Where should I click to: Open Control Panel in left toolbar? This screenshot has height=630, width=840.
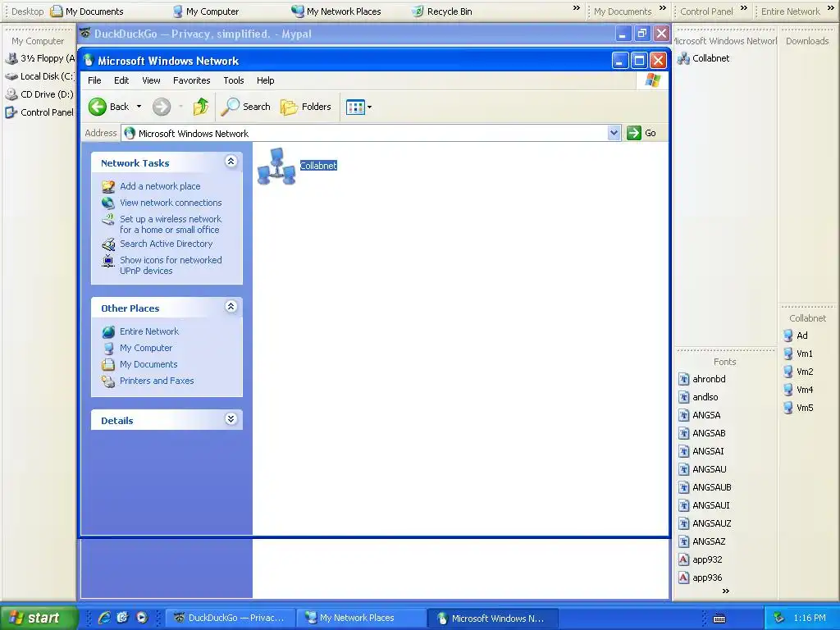click(x=39, y=112)
